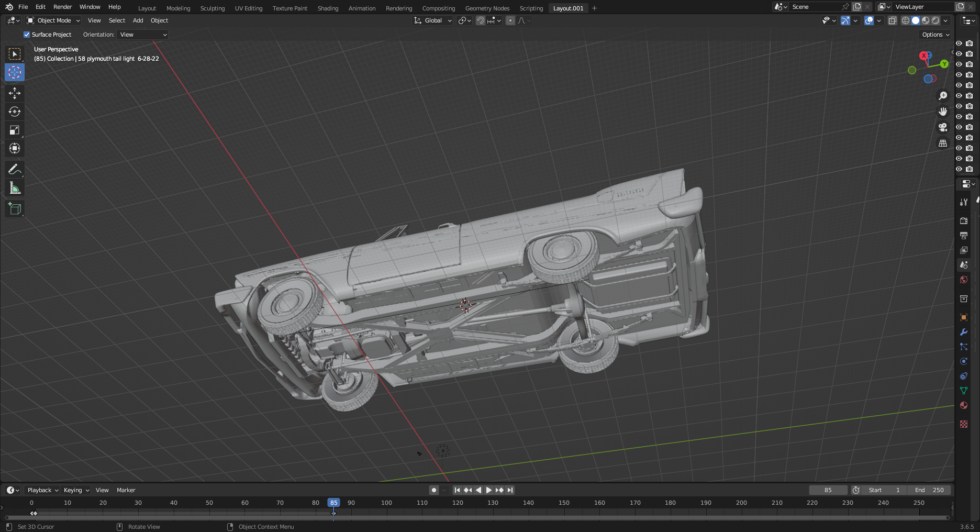Switch to the Modeling workspace tab
Image resolution: width=980 pixels, height=532 pixels.
point(178,8)
